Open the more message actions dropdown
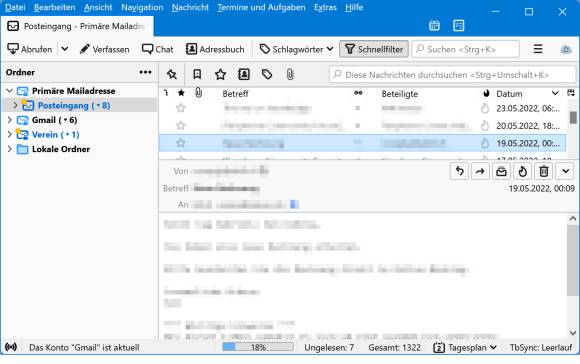Viewport: 580px width, 364px height. click(x=565, y=171)
